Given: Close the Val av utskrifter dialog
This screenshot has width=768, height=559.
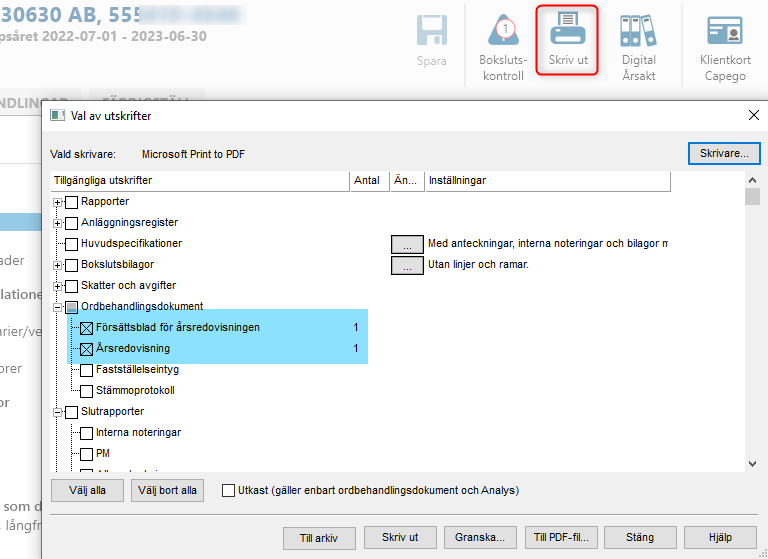Looking at the screenshot, I should pyautogui.click(x=754, y=115).
